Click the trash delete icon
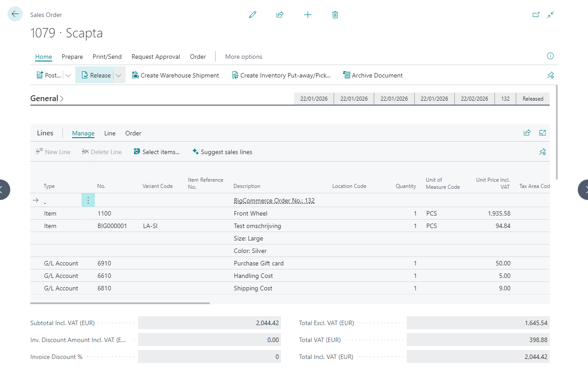The image size is (588, 379). click(x=335, y=15)
